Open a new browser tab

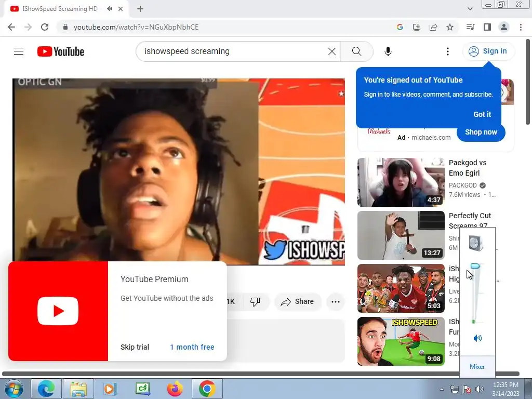140,9
